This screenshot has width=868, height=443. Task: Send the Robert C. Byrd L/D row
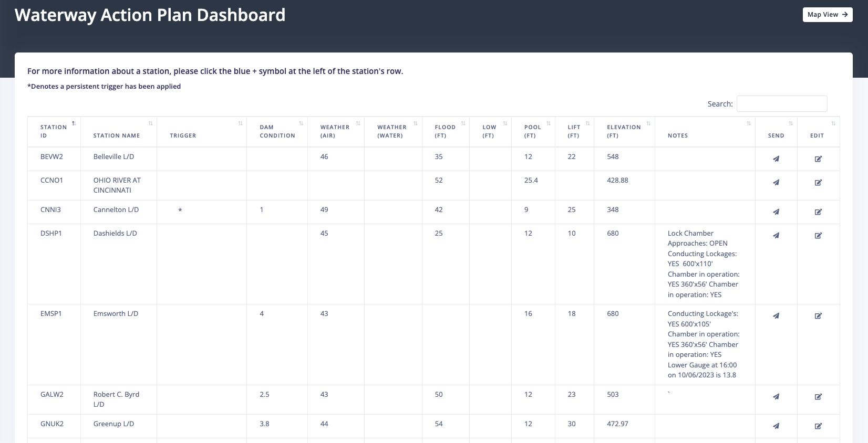pyautogui.click(x=776, y=397)
